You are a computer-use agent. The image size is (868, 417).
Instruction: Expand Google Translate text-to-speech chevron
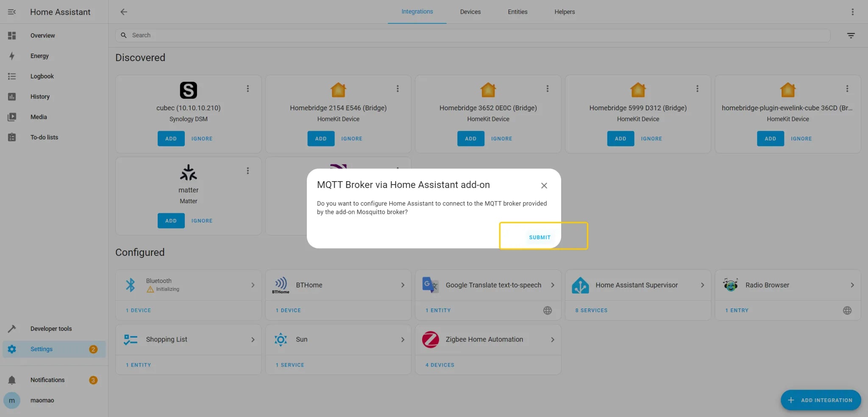coord(553,285)
